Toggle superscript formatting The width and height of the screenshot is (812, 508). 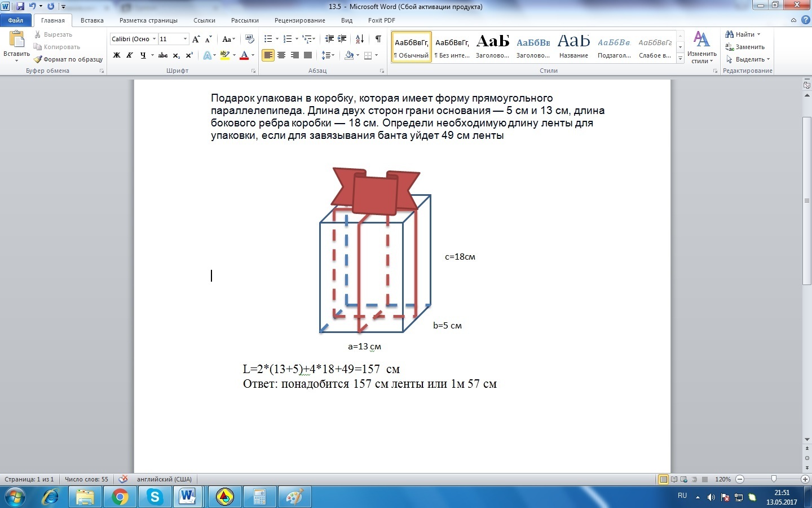tap(189, 55)
